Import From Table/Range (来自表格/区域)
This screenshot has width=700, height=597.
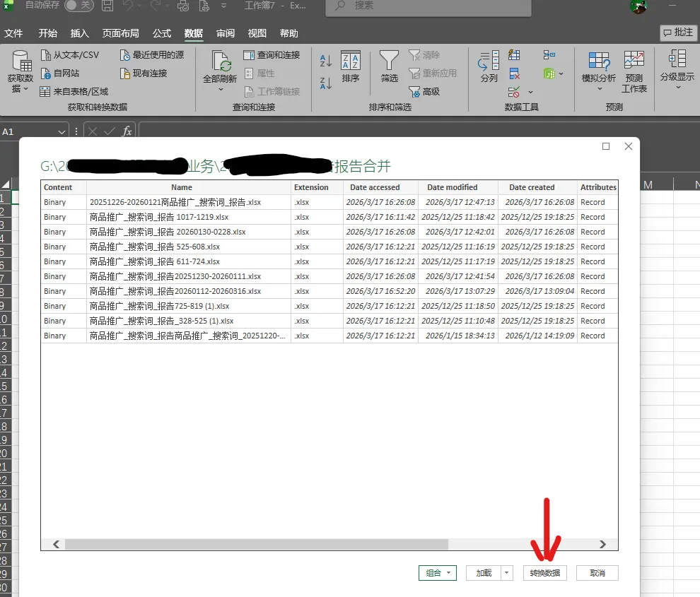tap(74, 91)
